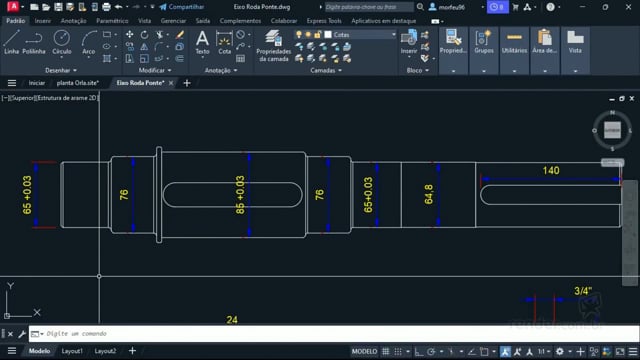Select the Rectangle draw tool
The image size is (640, 360).
(x=107, y=35)
